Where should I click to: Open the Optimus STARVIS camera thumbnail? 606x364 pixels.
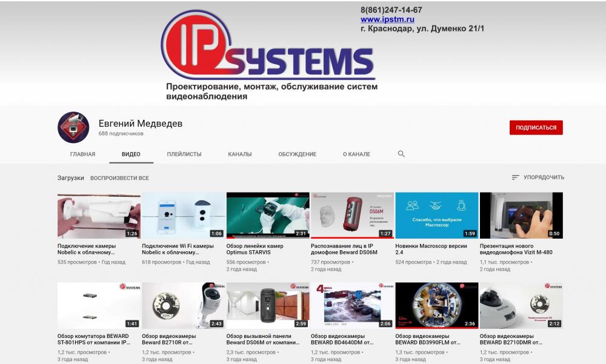tap(267, 215)
